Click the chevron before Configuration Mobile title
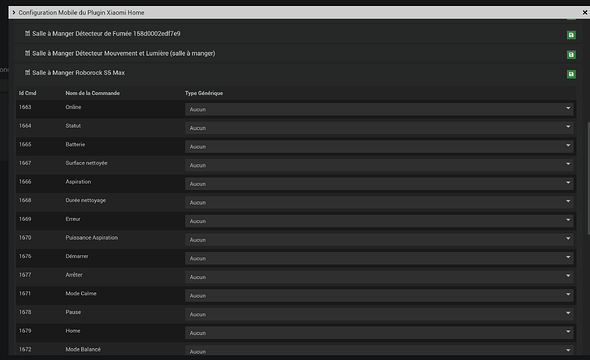 (14, 12)
